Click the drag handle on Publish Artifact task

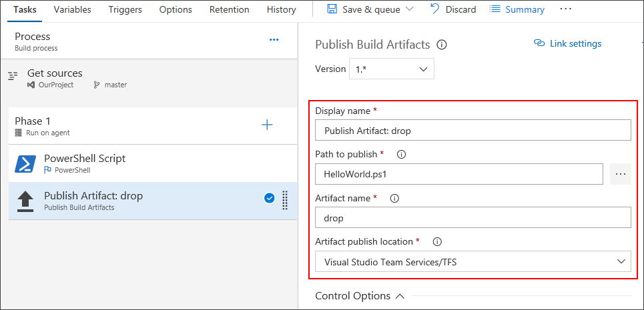285,199
